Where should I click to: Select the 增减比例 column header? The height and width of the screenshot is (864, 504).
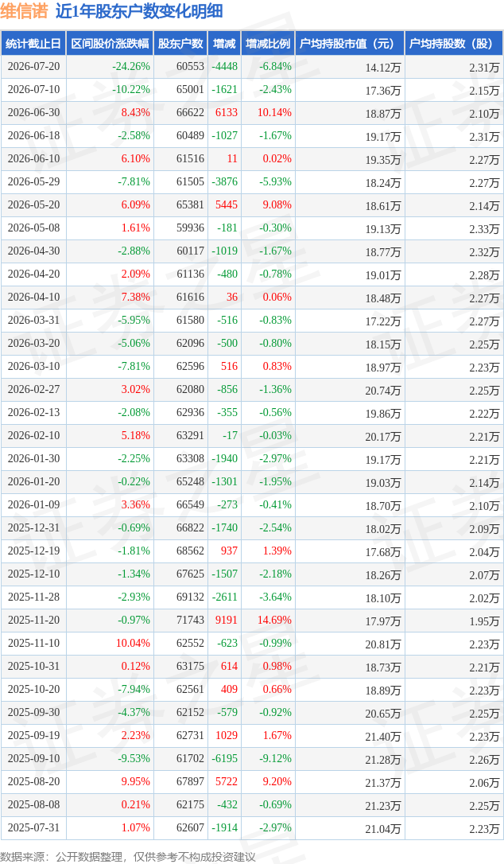coord(268,44)
